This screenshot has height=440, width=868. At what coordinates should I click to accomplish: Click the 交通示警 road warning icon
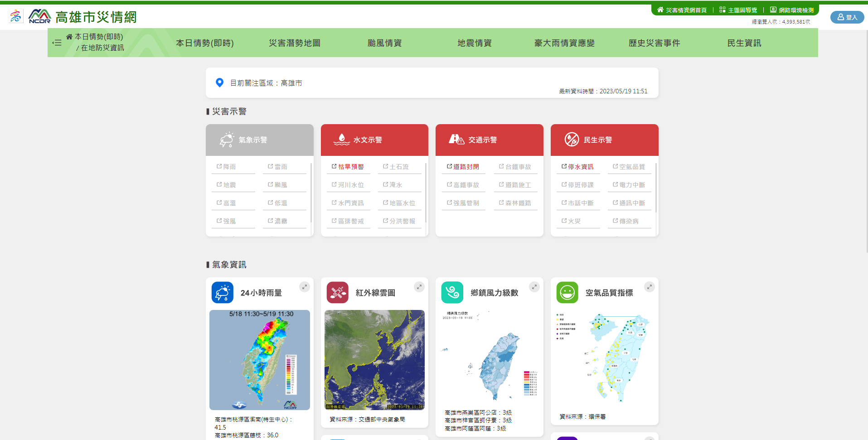coord(456,140)
